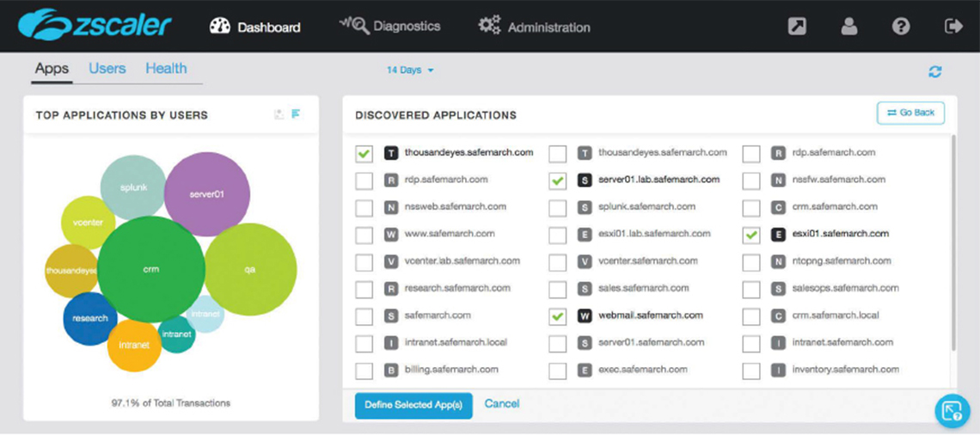Uncheck the webmail.safemarch.com checkbox
980x435 pixels.
pos(558,316)
